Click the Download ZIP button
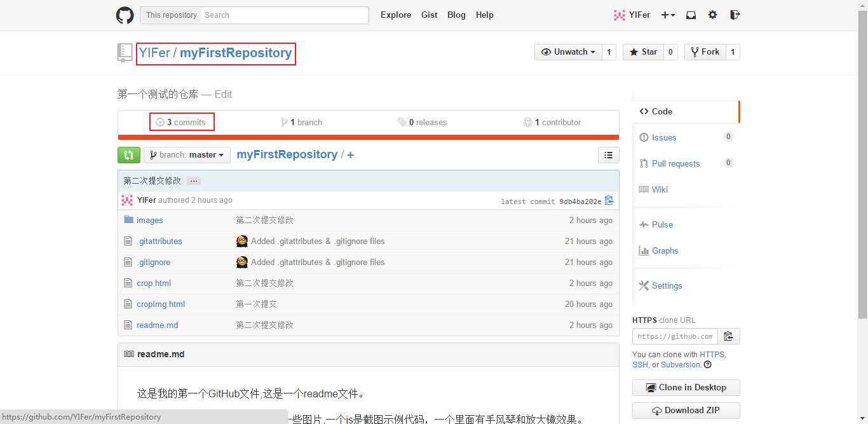The image size is (868, 424). click(686, 411)
